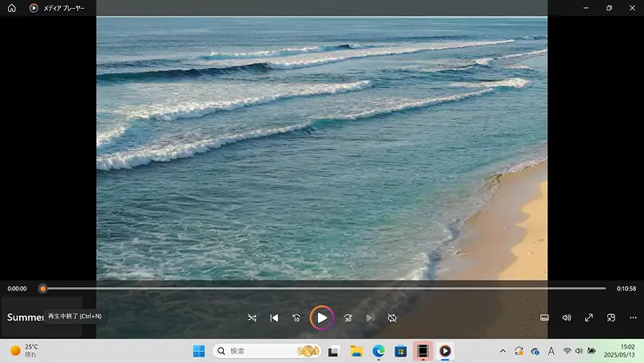Viewport: 644px width, 363px height.
Task: Toggle repeat mode
Action: [392, 318]
